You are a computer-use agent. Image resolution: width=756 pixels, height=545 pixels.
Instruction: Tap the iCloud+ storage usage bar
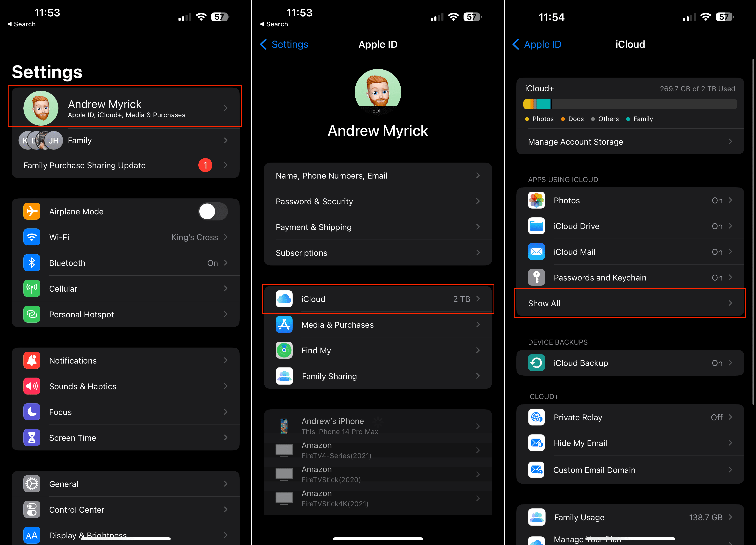point(630,104)
